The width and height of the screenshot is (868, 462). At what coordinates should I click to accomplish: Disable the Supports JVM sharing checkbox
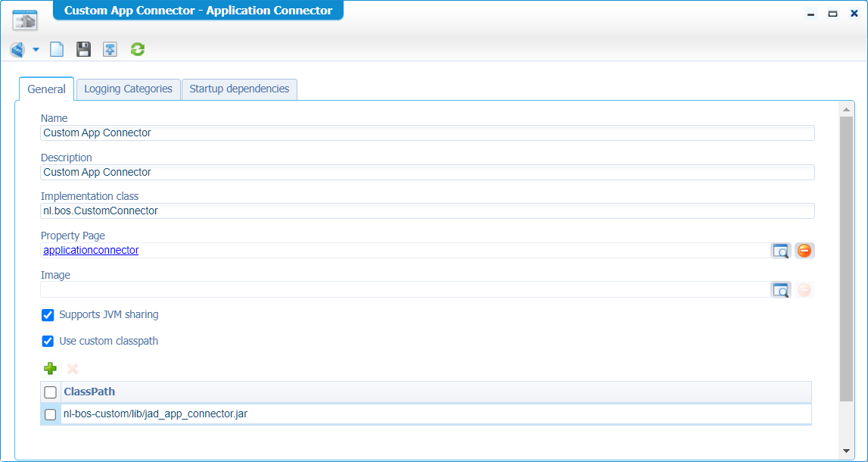point(48,315)
